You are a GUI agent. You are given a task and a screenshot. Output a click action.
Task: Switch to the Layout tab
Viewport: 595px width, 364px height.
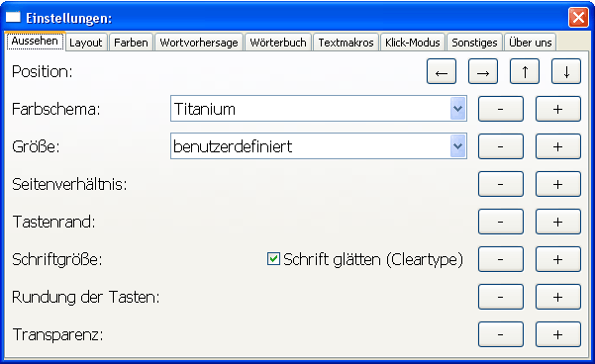[86, 43]
